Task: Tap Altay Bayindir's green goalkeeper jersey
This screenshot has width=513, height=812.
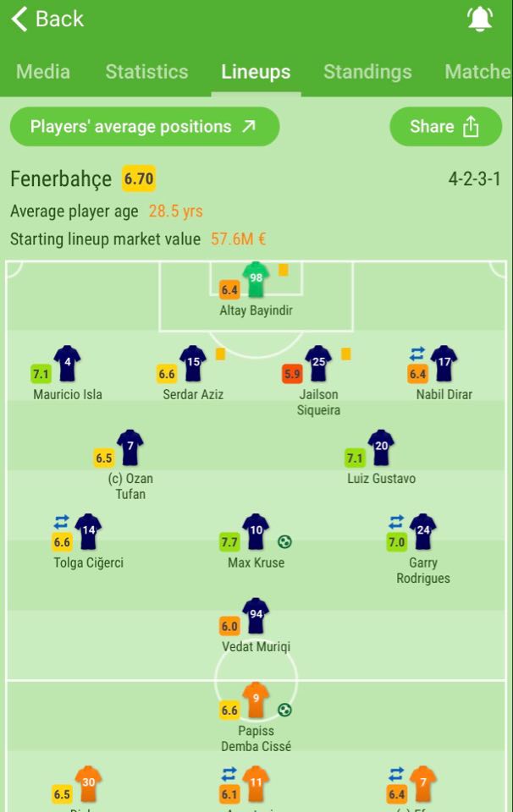Action: [x=256, y=280]
